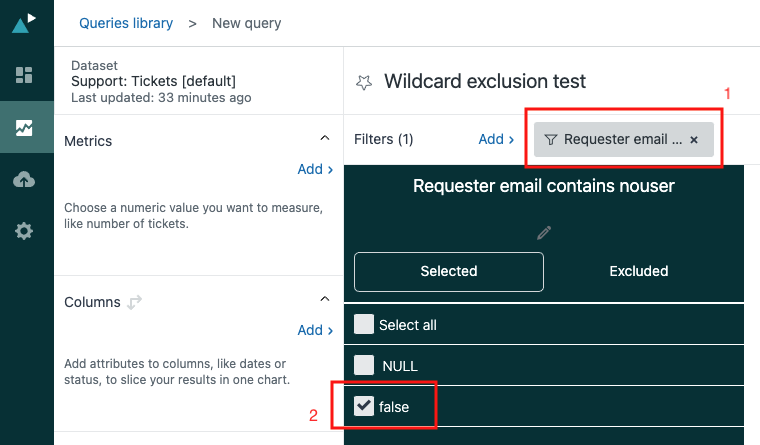
Task: Uncheck the false value checkbox
Action: coord(364,406)
